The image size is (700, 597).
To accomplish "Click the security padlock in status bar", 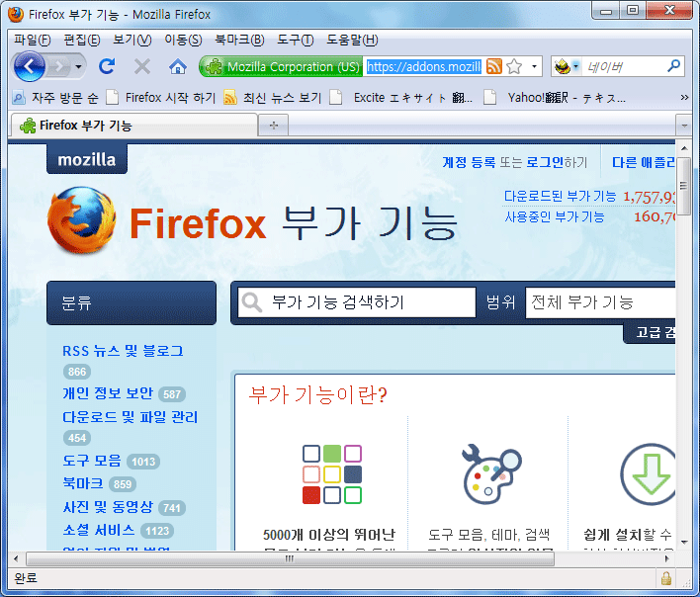I will pos(666,578).
